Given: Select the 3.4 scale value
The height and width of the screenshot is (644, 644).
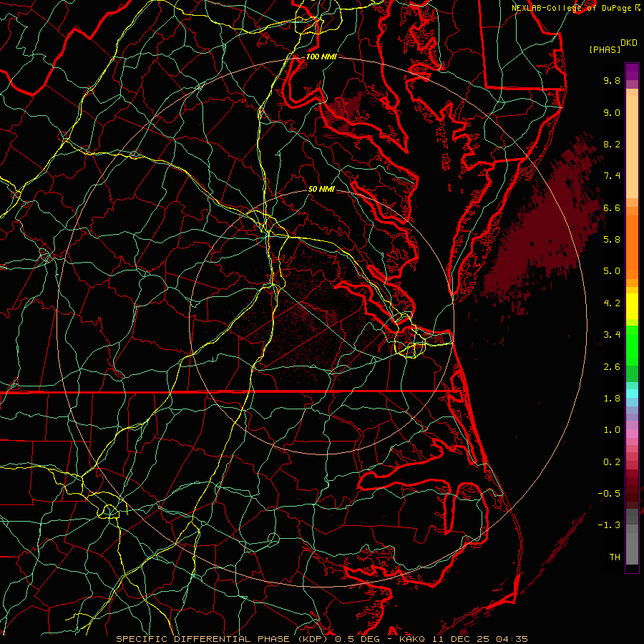Looking at the screenshot, I should click(x=612, y=335).
